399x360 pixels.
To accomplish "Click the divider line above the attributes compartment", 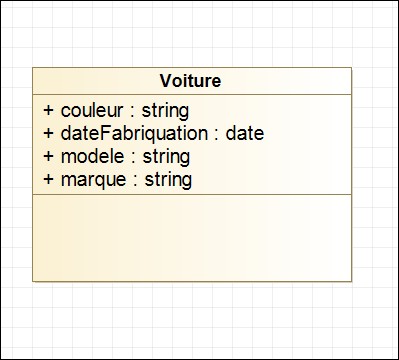I will pyautogui.click(x=192, y=94).
